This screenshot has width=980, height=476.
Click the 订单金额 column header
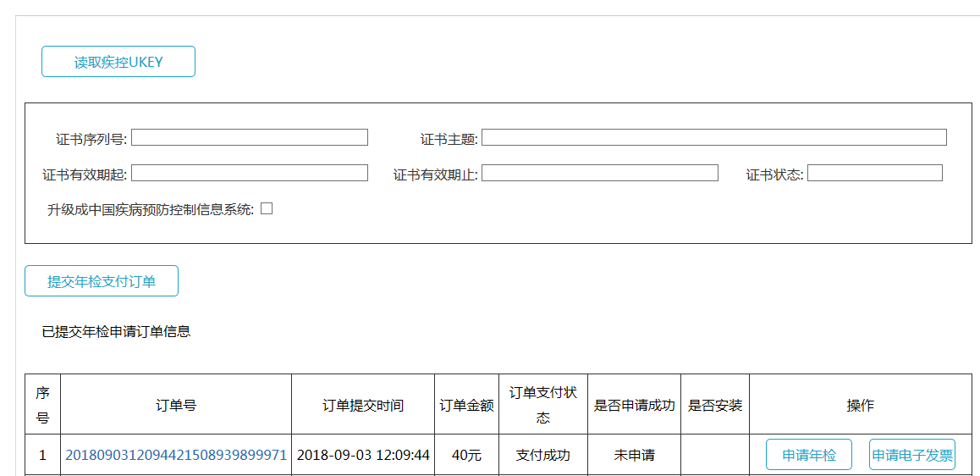[x=466, y=405]
